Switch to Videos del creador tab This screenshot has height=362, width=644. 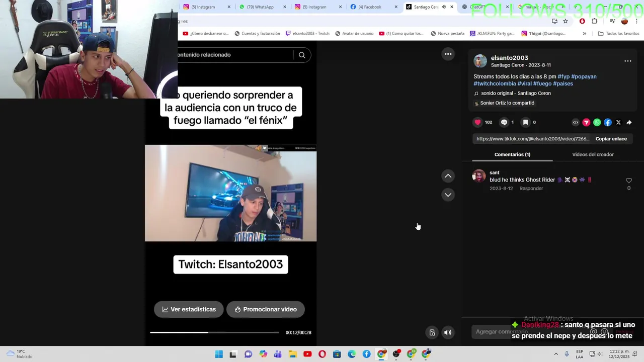click(593, 154)
